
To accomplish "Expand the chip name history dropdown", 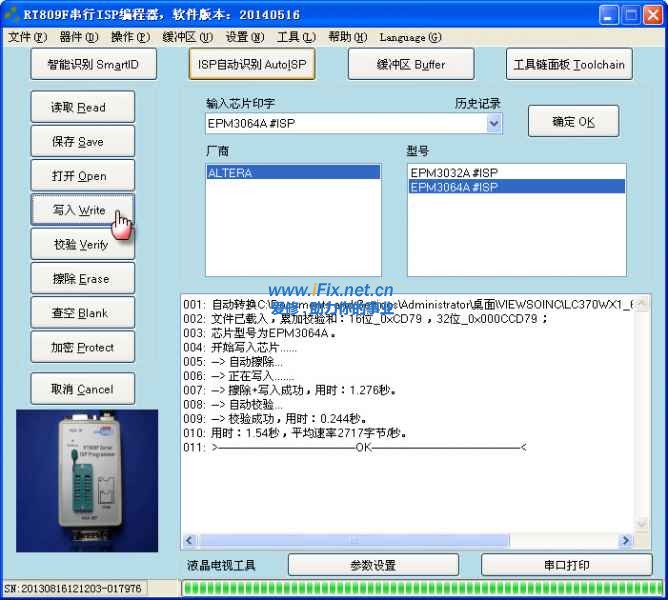I will (493, 123).
